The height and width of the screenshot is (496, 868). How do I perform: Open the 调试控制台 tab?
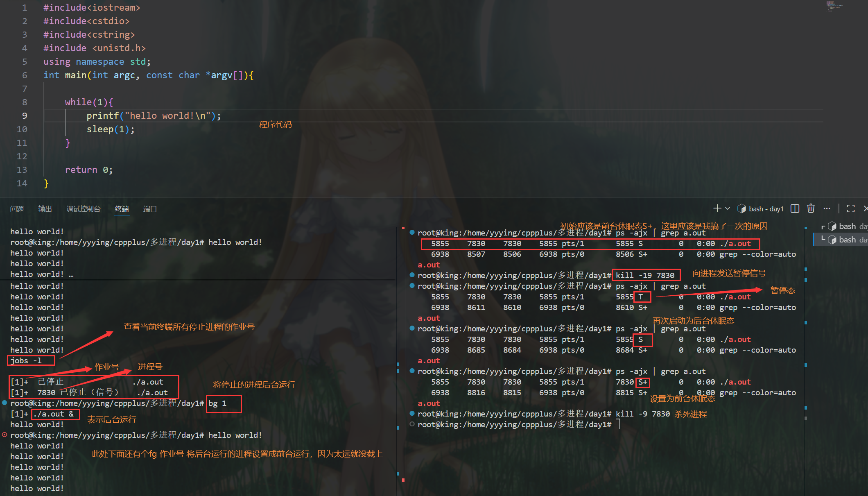84,209
